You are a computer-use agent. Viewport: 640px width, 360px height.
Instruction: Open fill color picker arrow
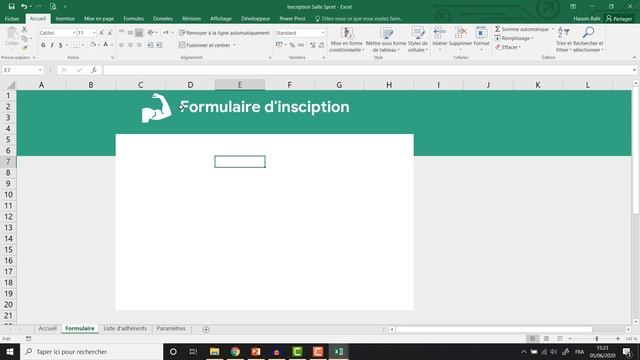[99, 45]
